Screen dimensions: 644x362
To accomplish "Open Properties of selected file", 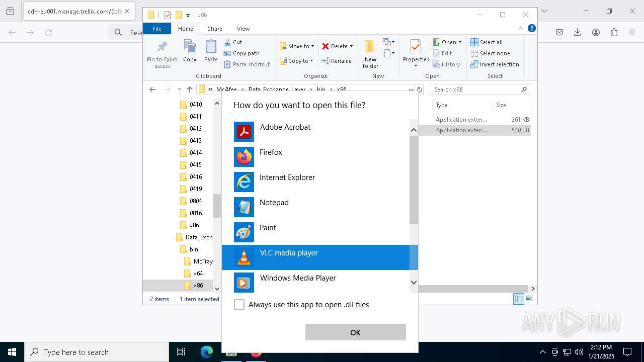I will (416, 54).
